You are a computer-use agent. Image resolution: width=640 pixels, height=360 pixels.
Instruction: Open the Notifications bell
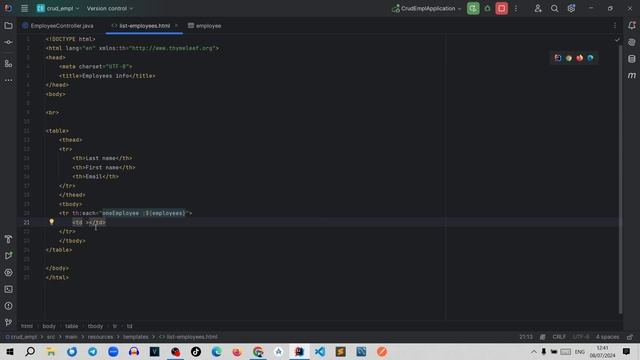tap(632, 26)
